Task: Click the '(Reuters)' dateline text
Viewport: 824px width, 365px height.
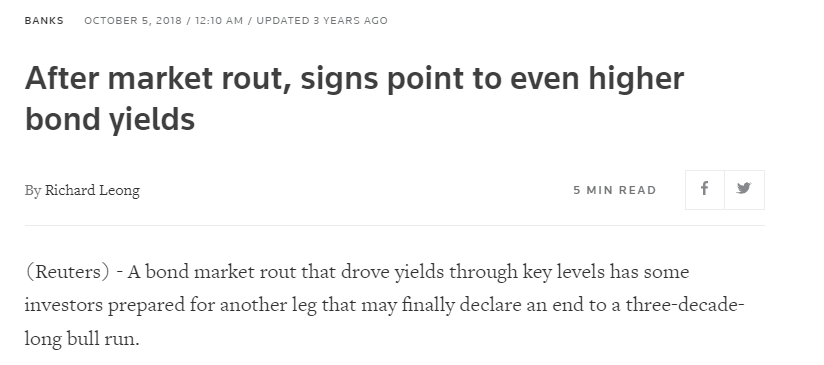Action: click(x=67, y=272)
